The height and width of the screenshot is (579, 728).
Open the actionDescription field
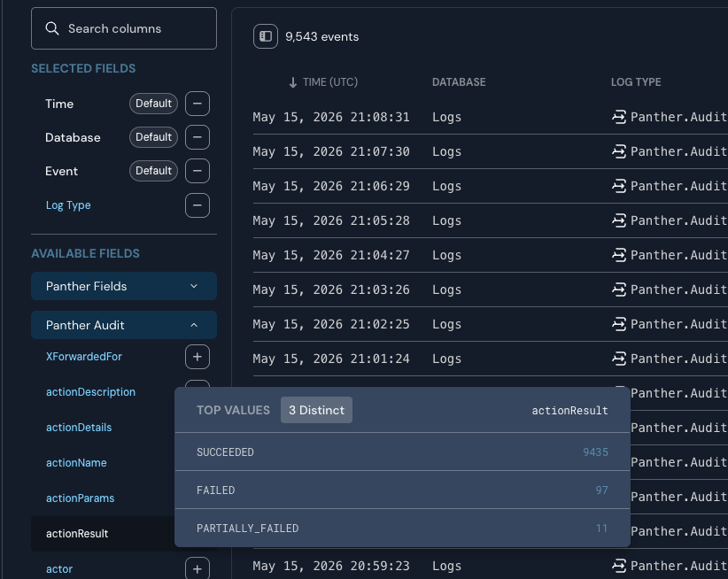point(90,392)
